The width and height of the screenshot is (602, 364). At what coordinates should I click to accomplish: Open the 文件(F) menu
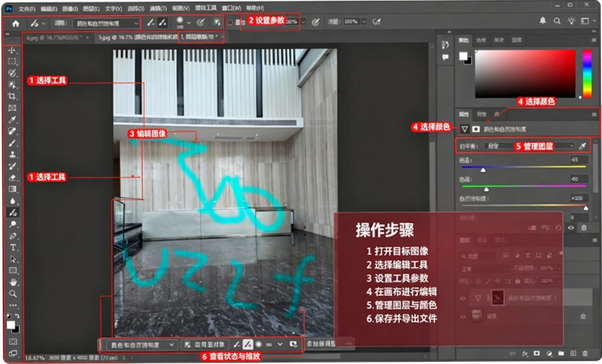pyautogui.click(x=27, y=8)
